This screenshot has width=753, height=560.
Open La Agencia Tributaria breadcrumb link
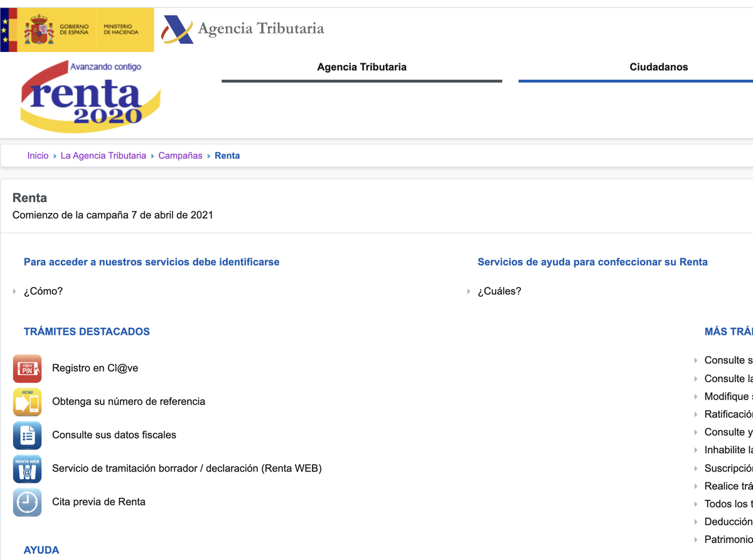pyautogui.click(x=103, y=156)
